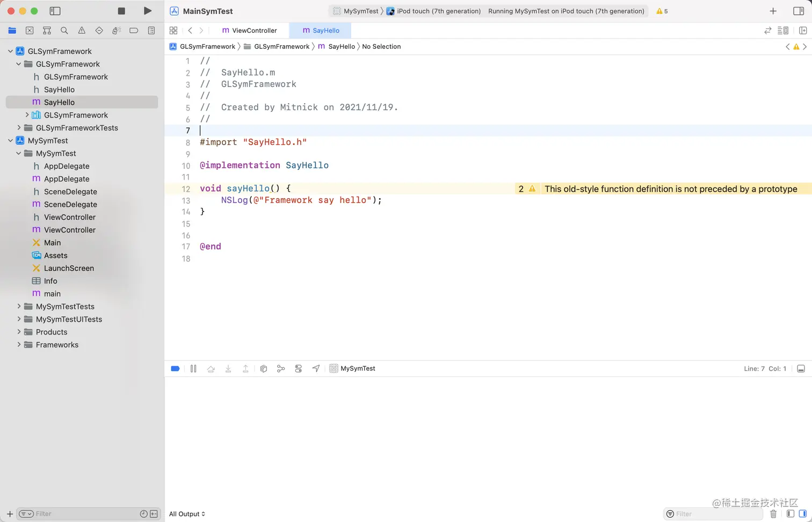Screen dimensions: 812x522
Task: Show the Issue navigator
Action: click(x=82, y=31)
